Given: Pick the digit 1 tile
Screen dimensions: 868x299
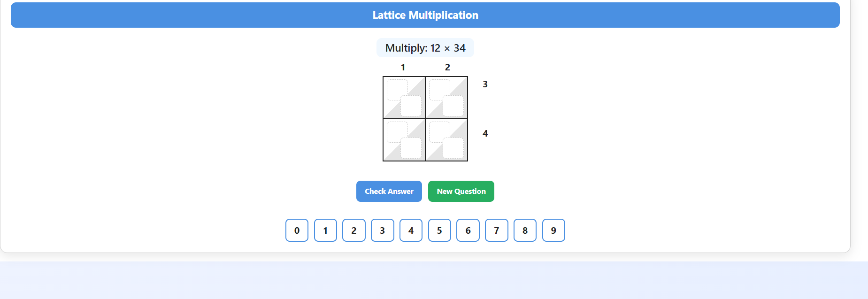Looking at the screenshot, I should [325, 230].
